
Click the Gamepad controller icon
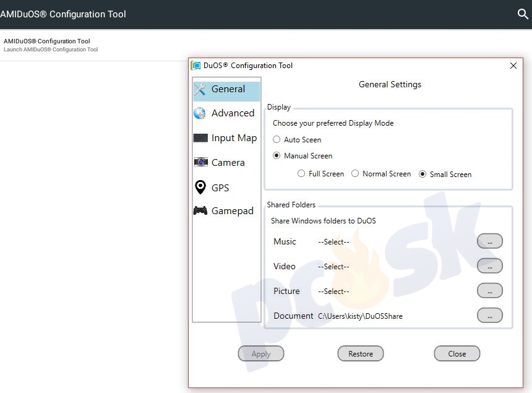pos(200,211)
